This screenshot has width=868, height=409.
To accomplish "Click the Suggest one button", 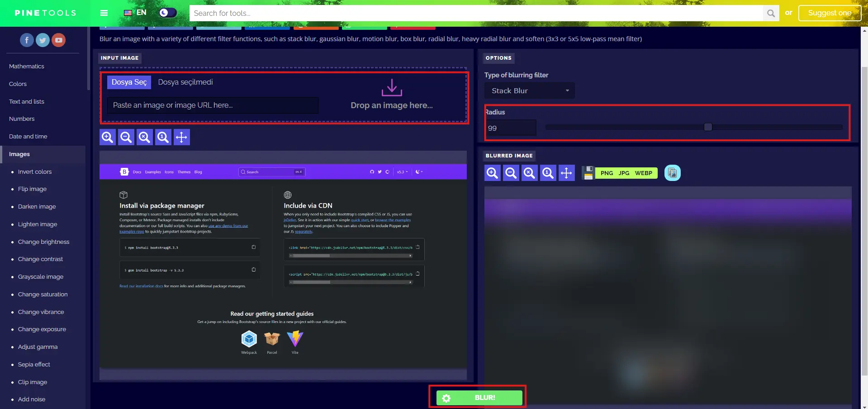I will [x=830, y=13].
